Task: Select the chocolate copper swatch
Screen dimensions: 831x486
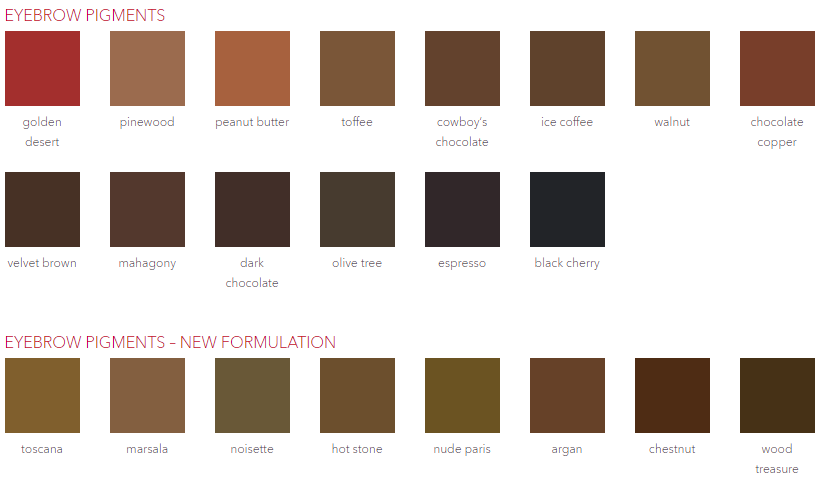Action: point(777,68)
